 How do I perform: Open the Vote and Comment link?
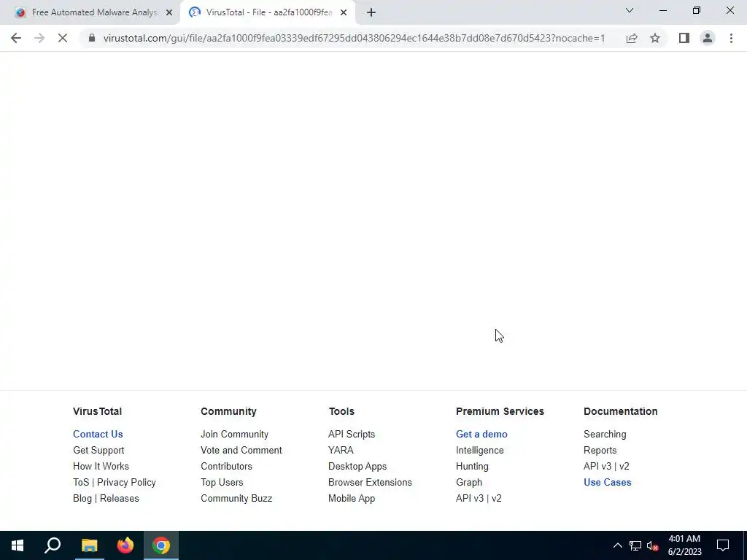click(x=241, y=451)
